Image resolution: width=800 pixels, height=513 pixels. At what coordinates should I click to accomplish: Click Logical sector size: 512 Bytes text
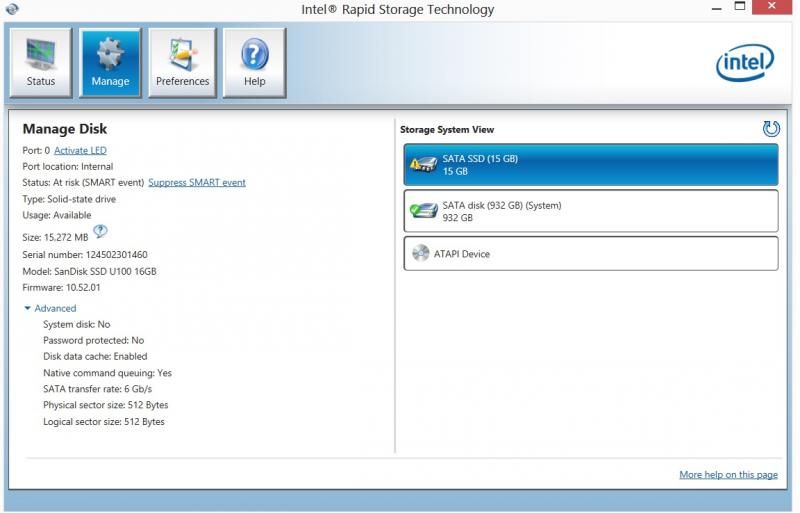coord(104,422)
